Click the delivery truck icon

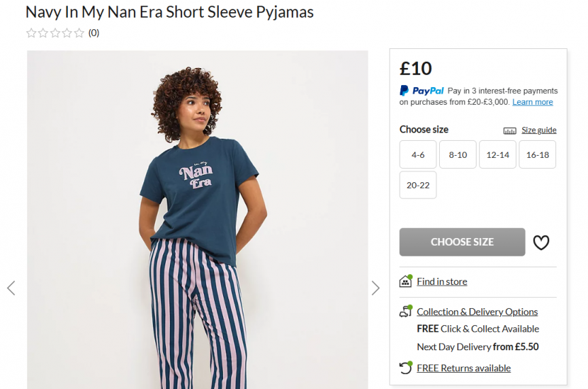(x=406, y=311)
